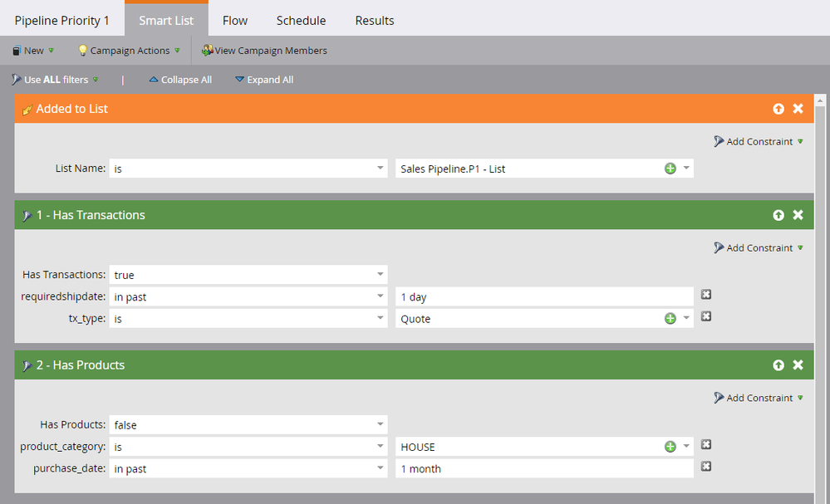Remove the requiredshipdate constraint

click(706, 295)
